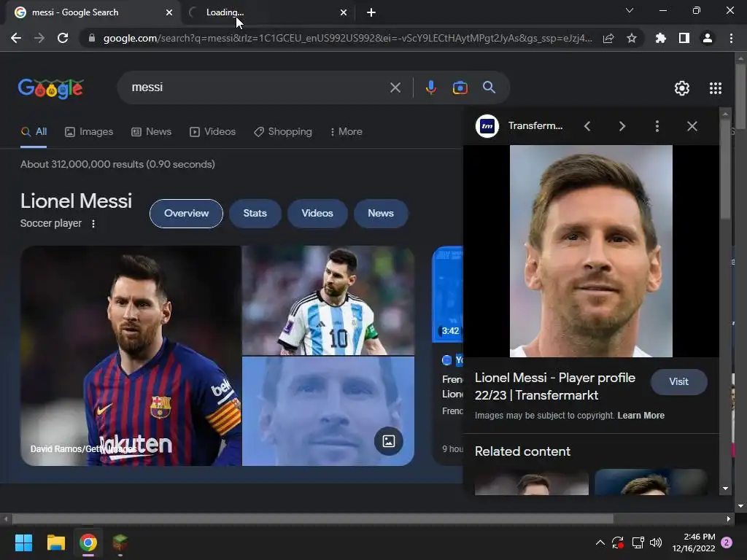The image size is (747, 560).
Task: Open the Learn More copyright link
Action: (x=640, y=415)
